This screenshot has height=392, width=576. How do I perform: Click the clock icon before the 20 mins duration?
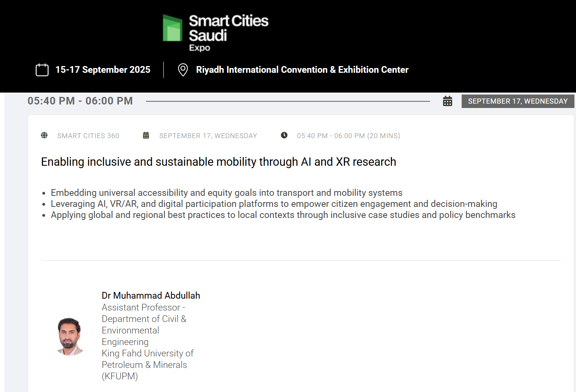(x=284, y=135)
